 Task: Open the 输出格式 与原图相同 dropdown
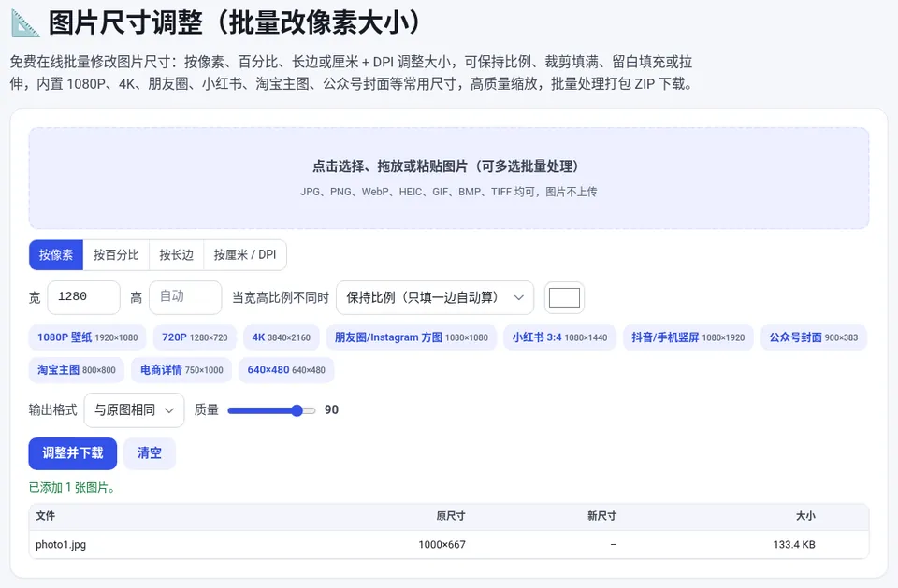(x=134, y=410)
